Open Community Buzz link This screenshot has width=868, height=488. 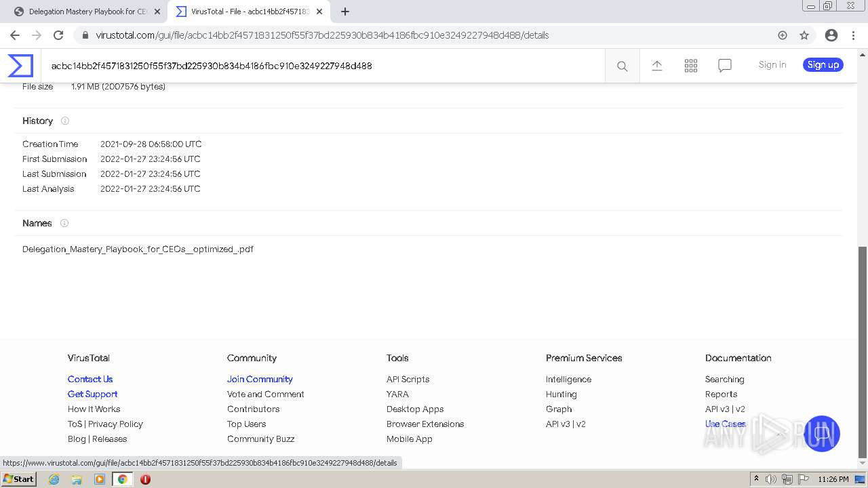pyautogui.click(x=260, y=439)
